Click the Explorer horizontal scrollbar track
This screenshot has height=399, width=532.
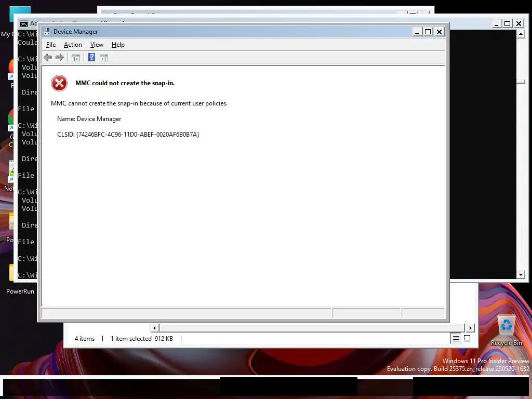tap(312, 328)
